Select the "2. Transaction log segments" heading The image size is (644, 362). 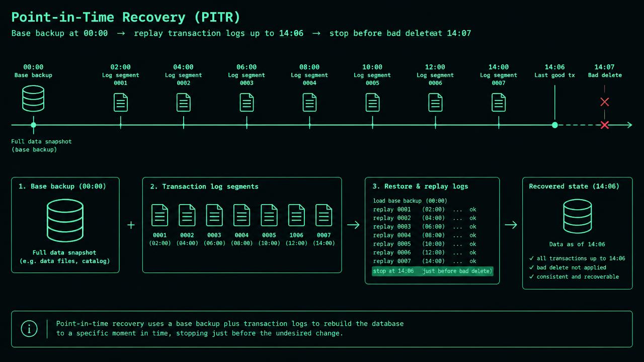(x=204, y=187)
